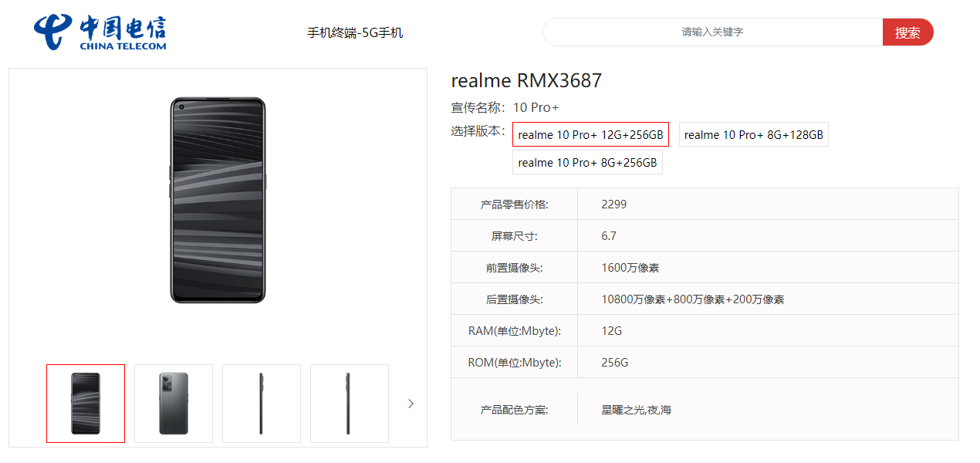This screenshot has width=980, height=463.
Task: Select realme 10 Pro+ 12G+256GB version
Action: (590, 134)
